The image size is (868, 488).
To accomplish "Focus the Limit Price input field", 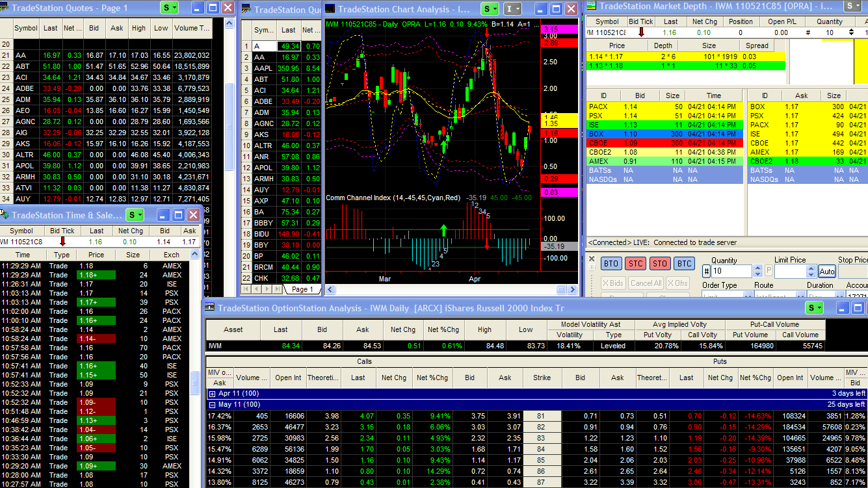I will coord(791,271).
